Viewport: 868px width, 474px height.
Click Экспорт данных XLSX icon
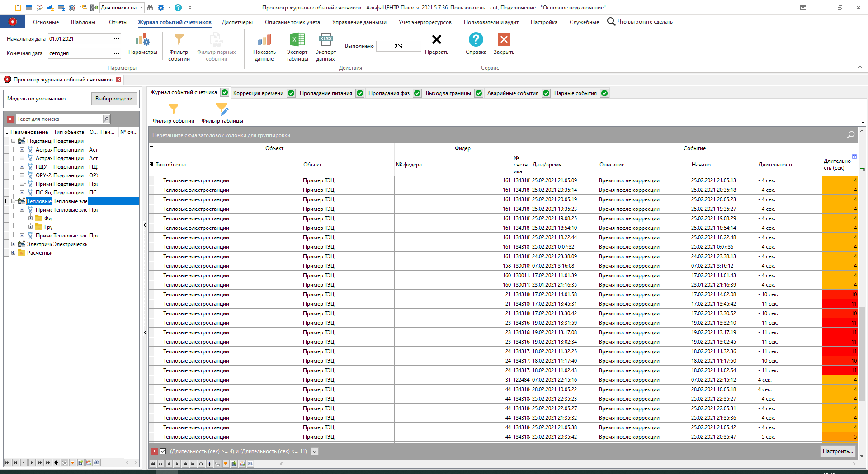point(325,41)
